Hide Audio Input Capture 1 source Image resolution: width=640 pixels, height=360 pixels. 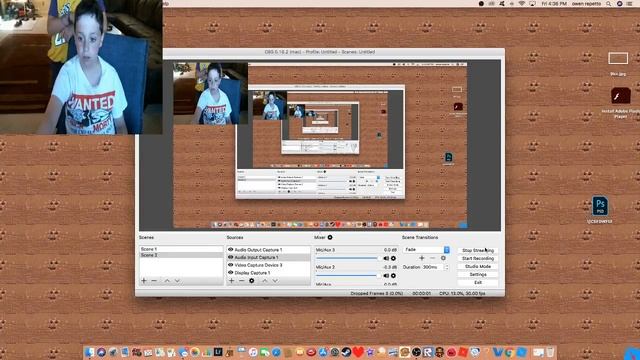coord(230,257)
